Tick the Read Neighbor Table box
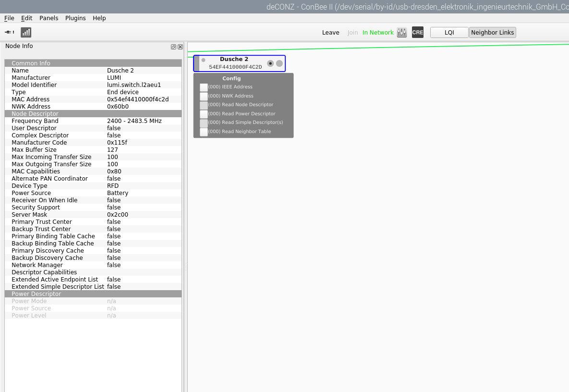Image resolution: width=569 pixels, height=392 pixels. pyautogui.click(x=204, y=132)
